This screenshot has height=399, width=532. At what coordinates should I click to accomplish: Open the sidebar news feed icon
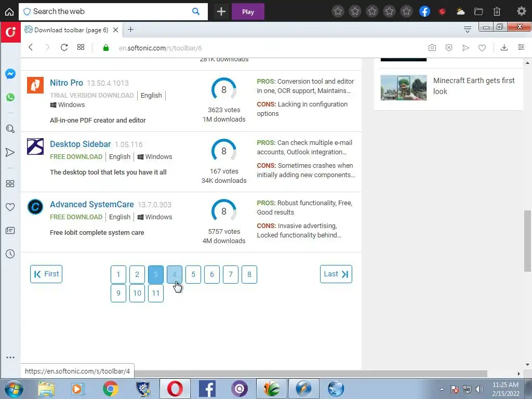(x=10, y=231)
